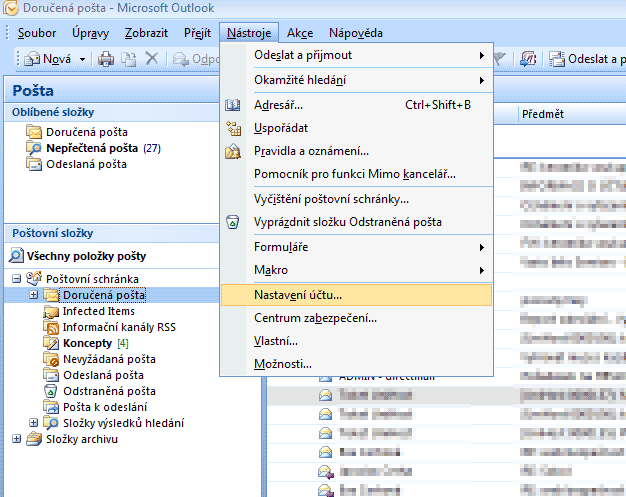This screenshot has height=497, width=626.
Task: Click the Print toolbar icon
Action: [106, 59]
